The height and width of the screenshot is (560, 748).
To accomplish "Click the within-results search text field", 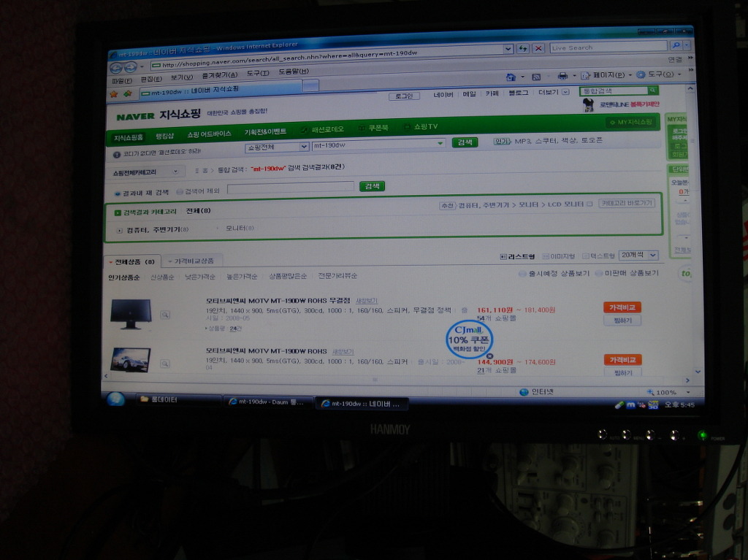I will pos(291,188).
